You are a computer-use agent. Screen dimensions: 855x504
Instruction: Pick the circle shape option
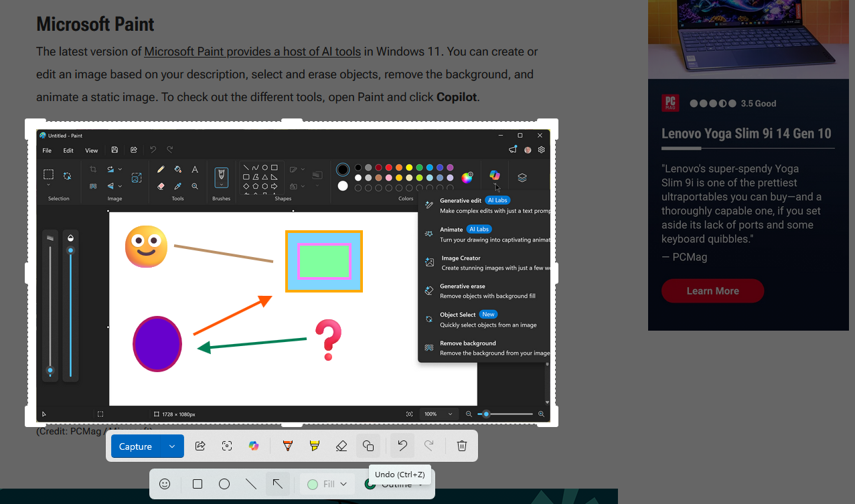pos(224,484)
